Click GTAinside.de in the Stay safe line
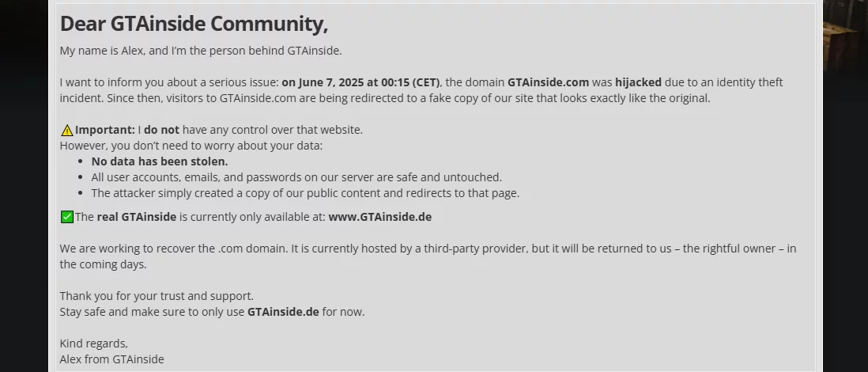 (283, 312)
